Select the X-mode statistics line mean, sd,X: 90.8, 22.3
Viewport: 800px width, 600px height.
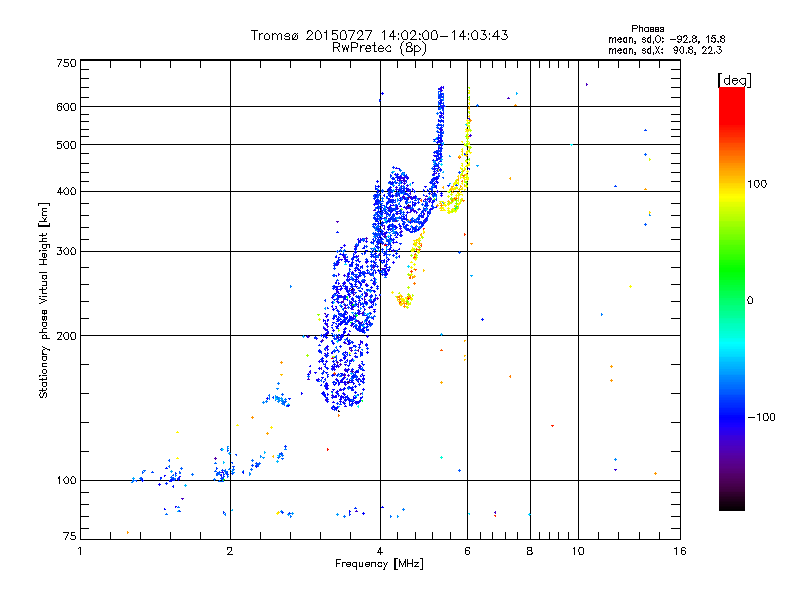pyautogui.click(x=665, y=50)
